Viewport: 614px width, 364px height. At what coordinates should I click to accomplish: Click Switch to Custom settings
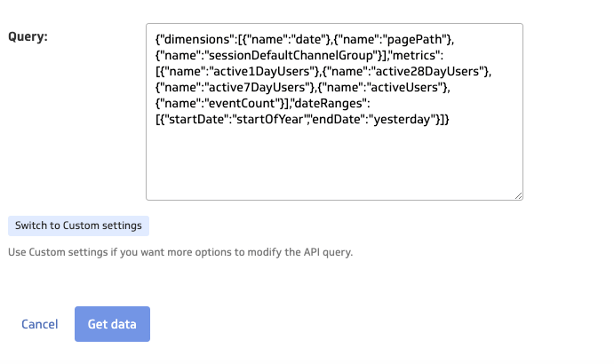[x=78, y=225]
